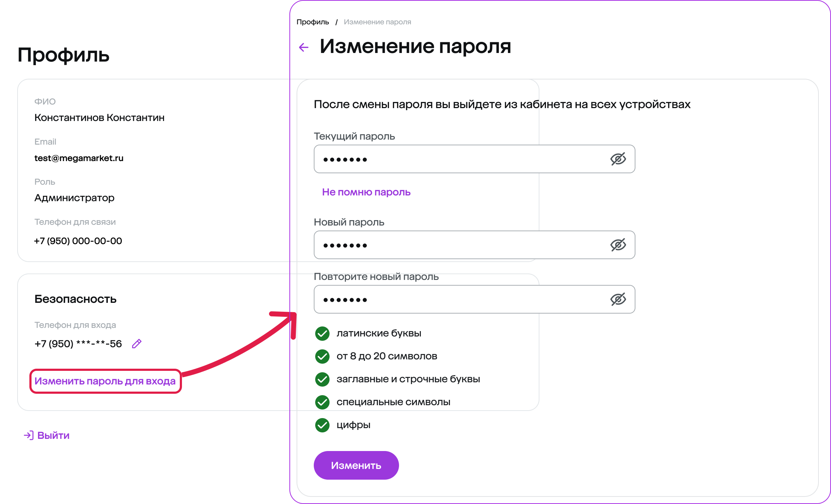
Task: Click the green check icon next to цифры
Action: (x=322, y=425)
